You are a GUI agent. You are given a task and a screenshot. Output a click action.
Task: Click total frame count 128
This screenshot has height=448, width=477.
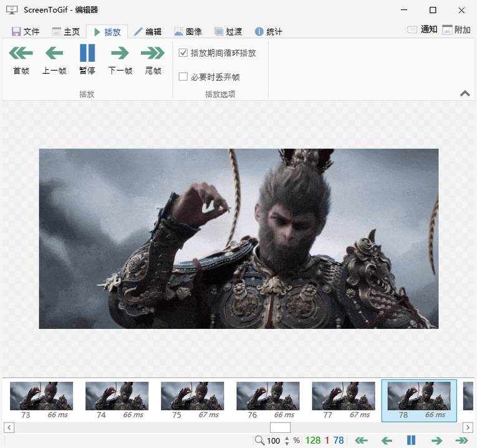click(x=313, y=441)
